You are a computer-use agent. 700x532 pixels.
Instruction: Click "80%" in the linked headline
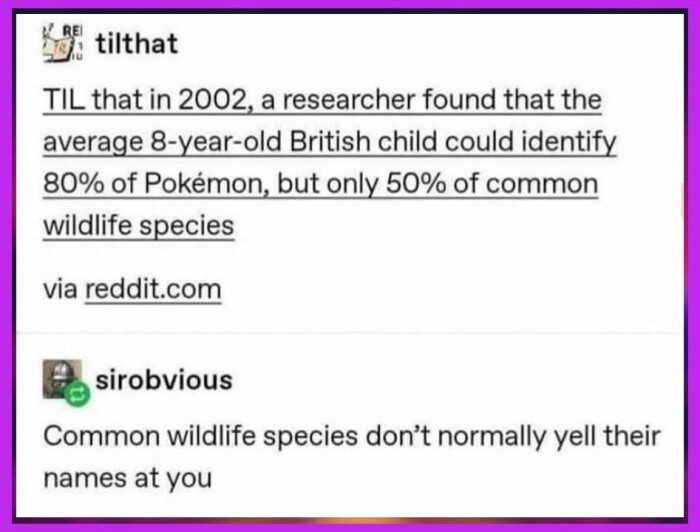pyautogui.click(x=74, y=184)
